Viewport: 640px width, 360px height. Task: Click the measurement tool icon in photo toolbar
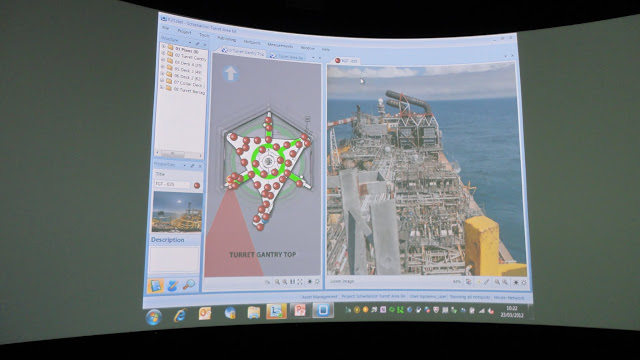coord(487,282)
